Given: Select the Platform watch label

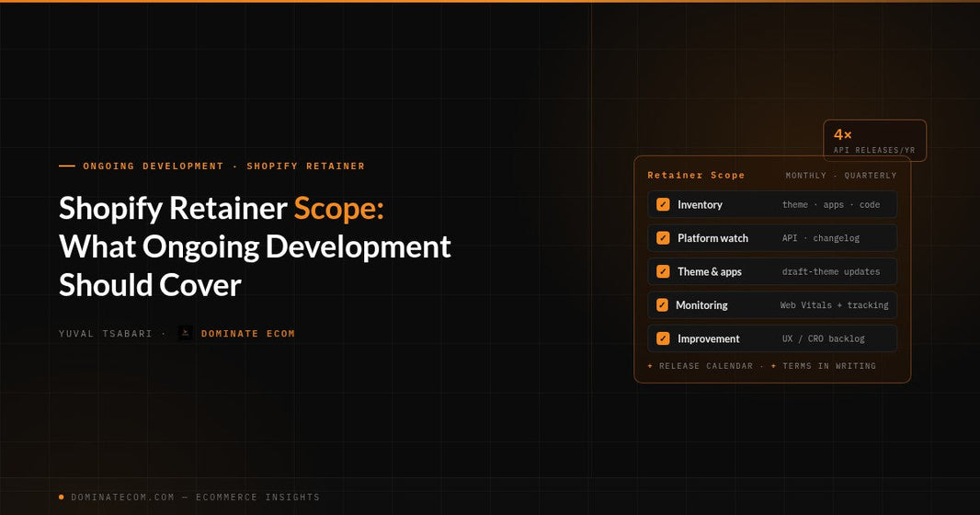Looking at the screenshot, I should point(712,238).
